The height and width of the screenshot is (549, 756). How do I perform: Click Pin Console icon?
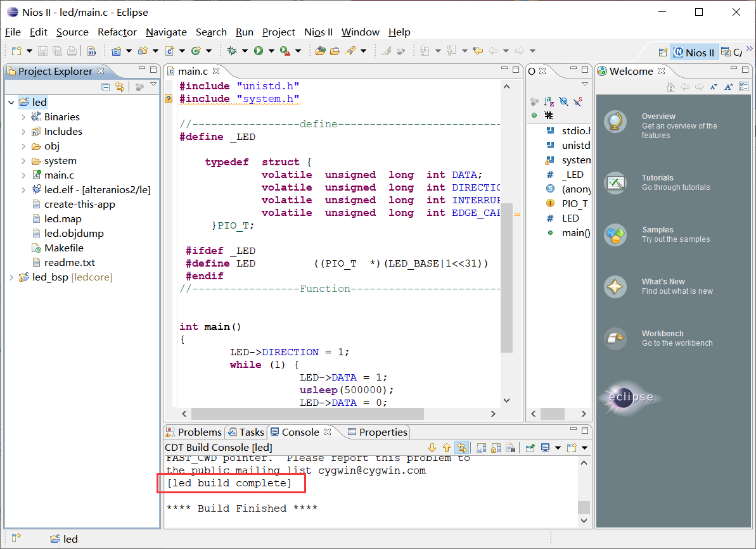pos(530,448)
